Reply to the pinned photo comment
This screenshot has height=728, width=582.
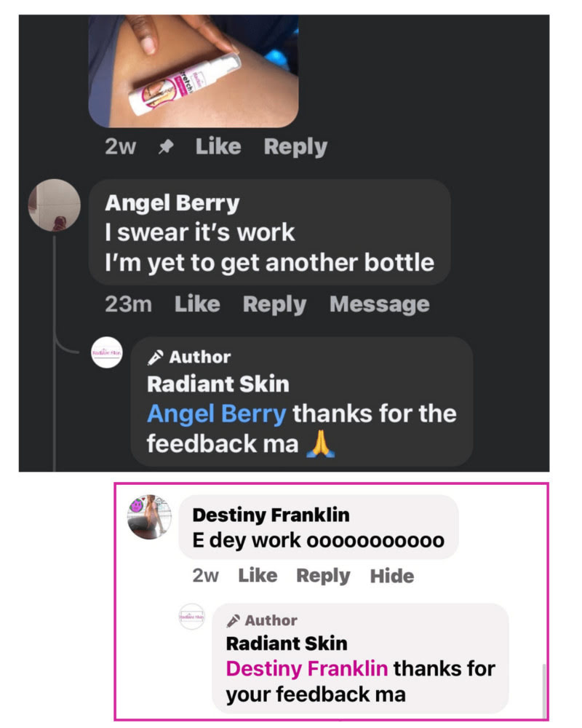(295, 147)
